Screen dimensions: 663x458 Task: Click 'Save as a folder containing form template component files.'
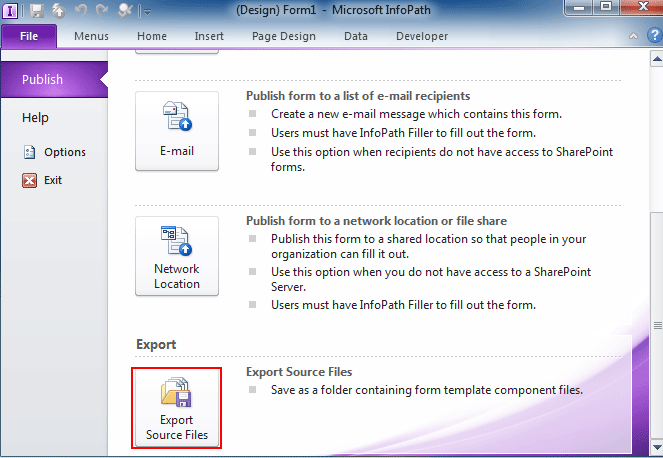click(427, 390)
